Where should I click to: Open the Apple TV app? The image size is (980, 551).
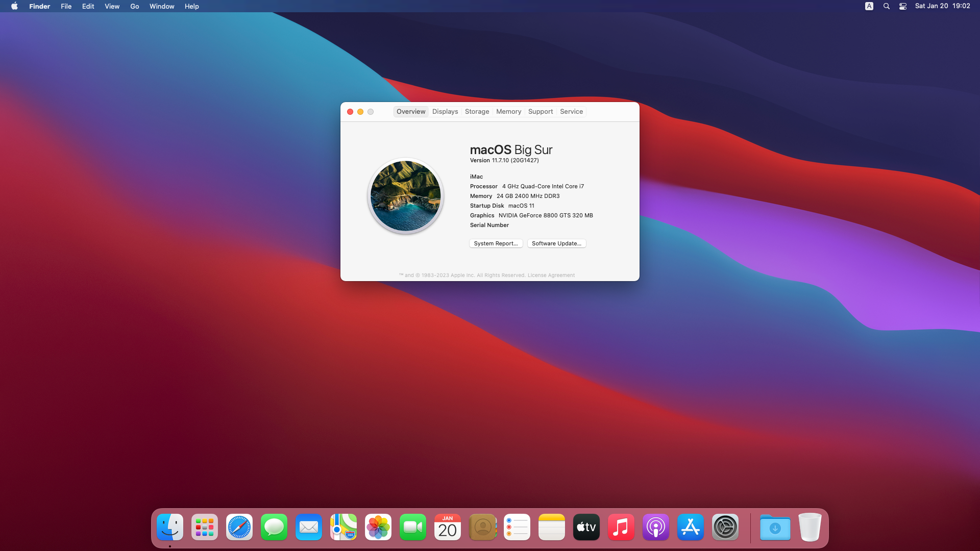pos(586,527)
